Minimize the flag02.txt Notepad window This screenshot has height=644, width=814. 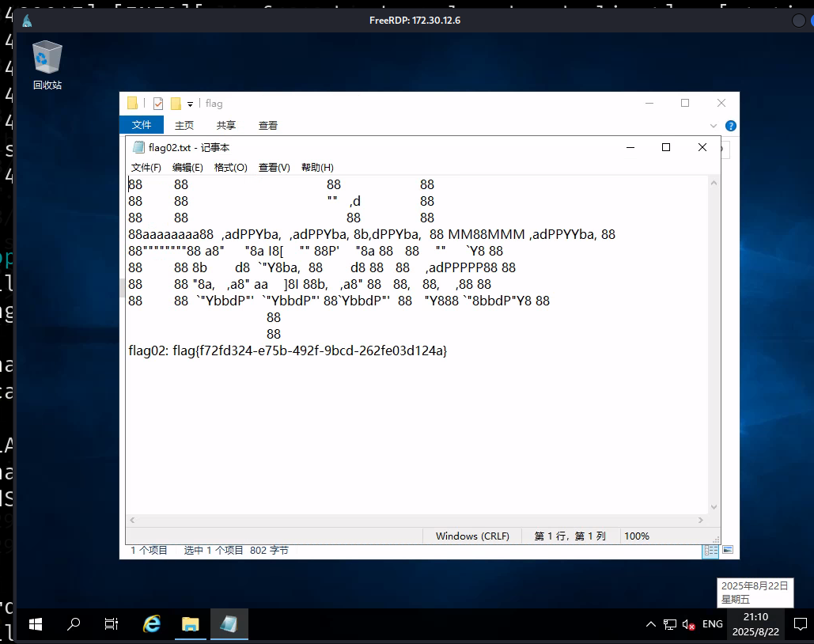click(630, 147)
